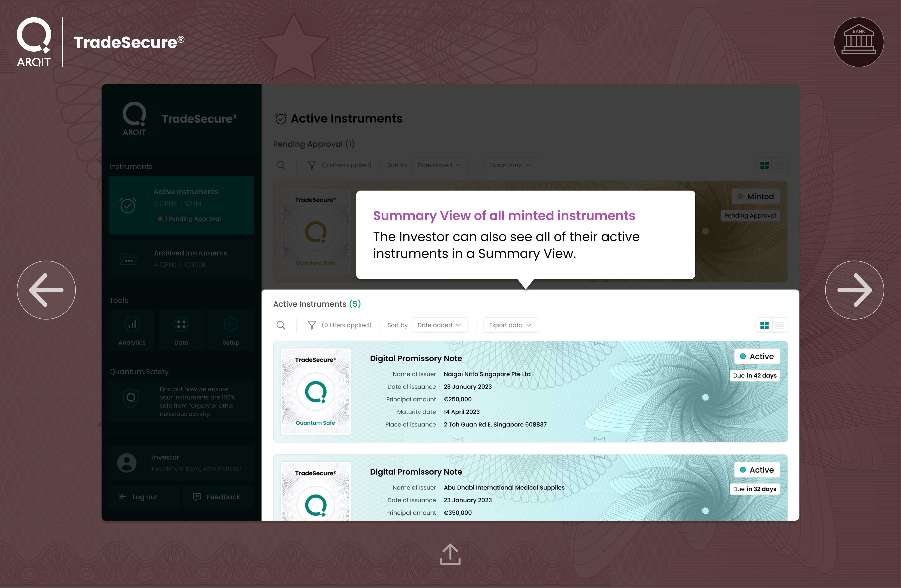Click the share upload icon at the bottom

(x=450, y=554)
